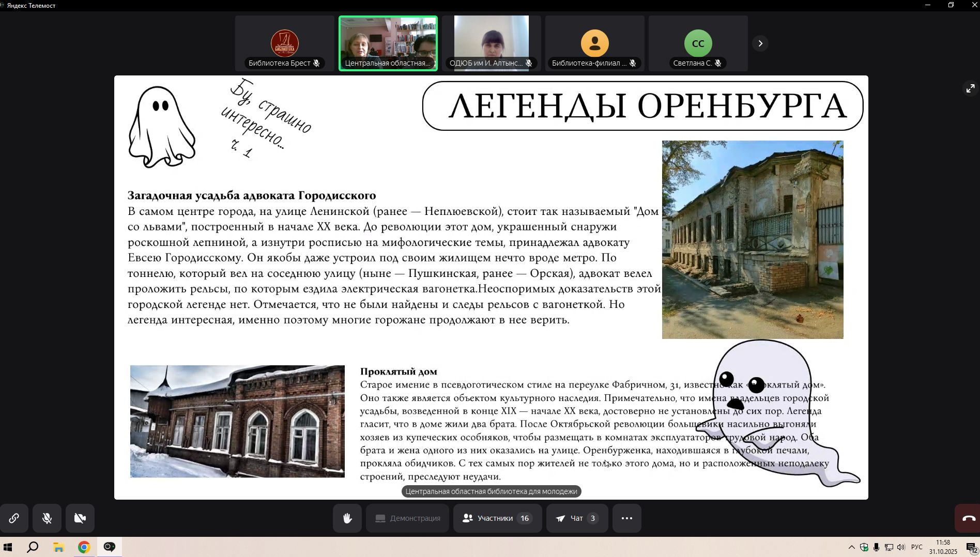Viewport: 980px width, 557px height.
Task: Raise hand in the meeting
Action: coord(347,518)
